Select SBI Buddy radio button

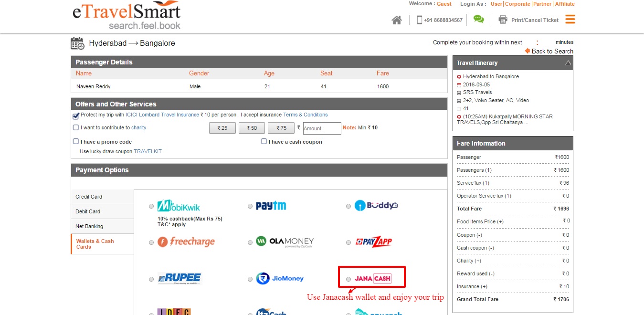coord(348,206)
